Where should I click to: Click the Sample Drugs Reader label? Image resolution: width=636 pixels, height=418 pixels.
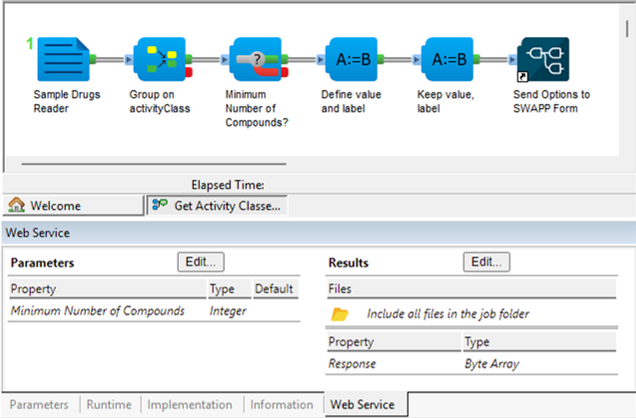pos(67,101)
